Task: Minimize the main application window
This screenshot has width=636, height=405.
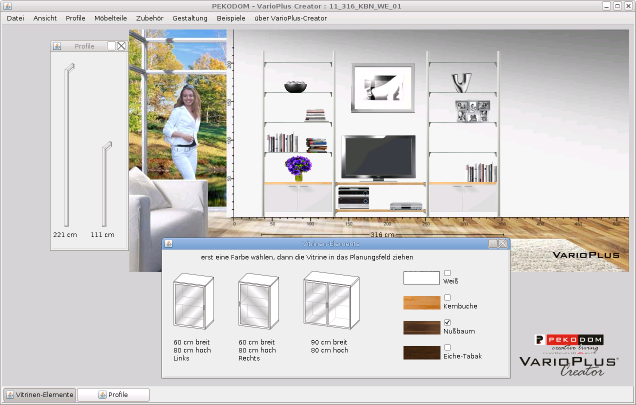Action: 606,6
